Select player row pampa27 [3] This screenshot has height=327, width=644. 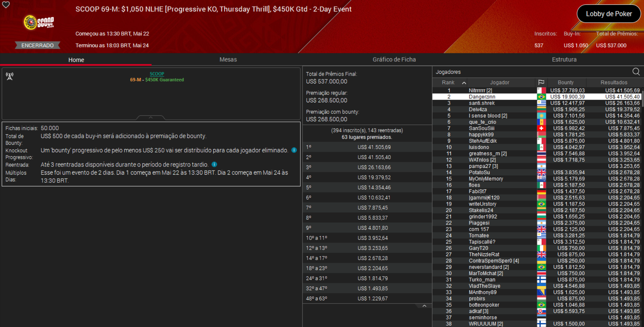click(x=536, y=166)
